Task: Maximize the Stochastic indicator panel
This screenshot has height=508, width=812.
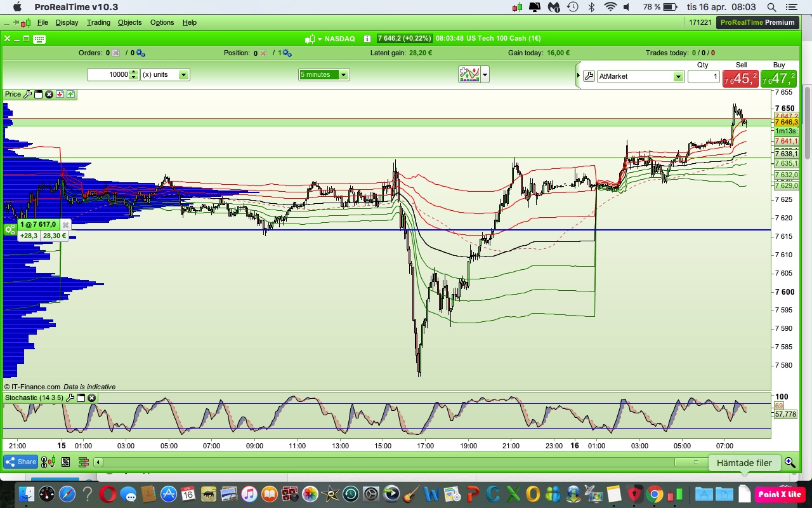Action: tap(81, 398)
